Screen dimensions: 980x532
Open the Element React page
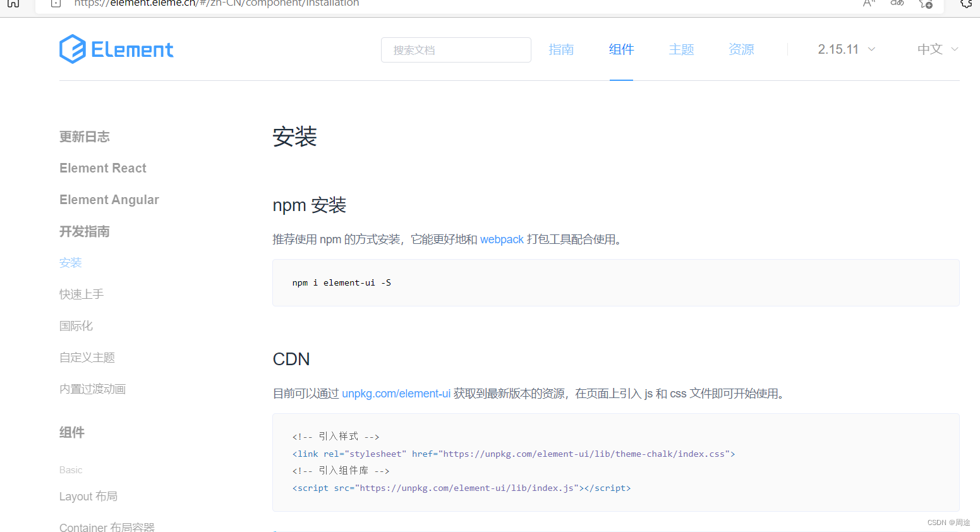[x=102, y=167]
